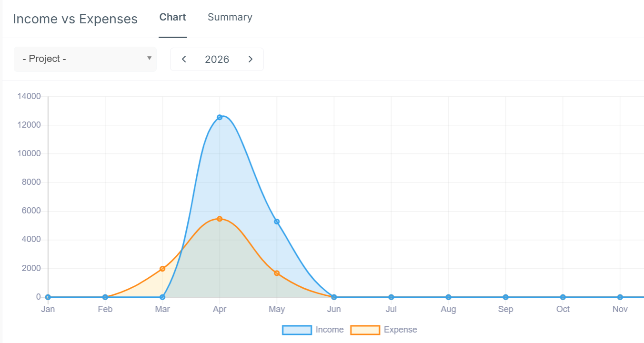
Task: Go to the previous year
Action: click(184, 60)
